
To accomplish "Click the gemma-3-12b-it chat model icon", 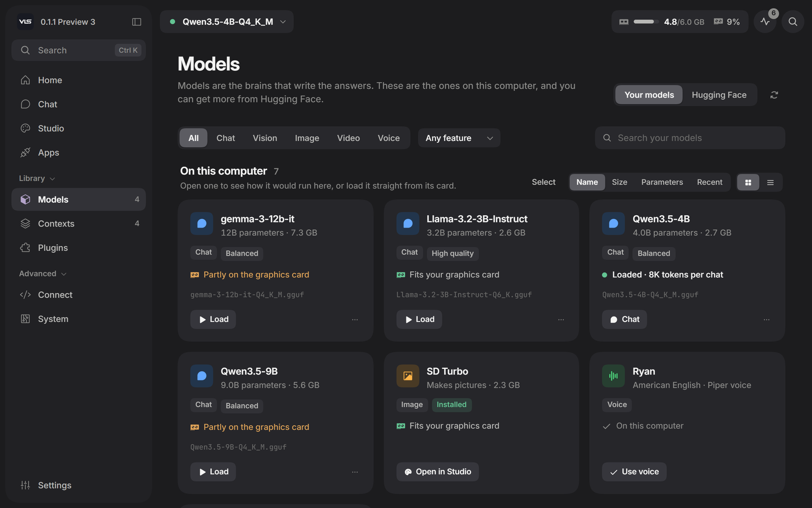I will [201, 224].
